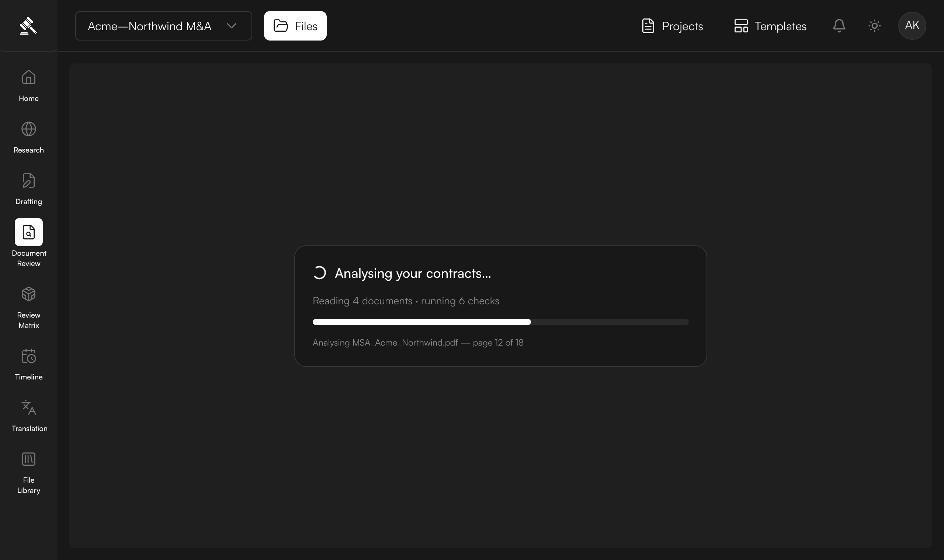Click the Files button
The image size is (944, 560).
tap(295, 26)
